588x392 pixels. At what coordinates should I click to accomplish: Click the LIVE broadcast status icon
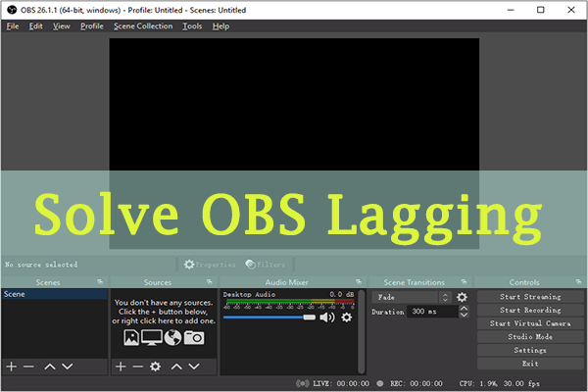[302, 383]
